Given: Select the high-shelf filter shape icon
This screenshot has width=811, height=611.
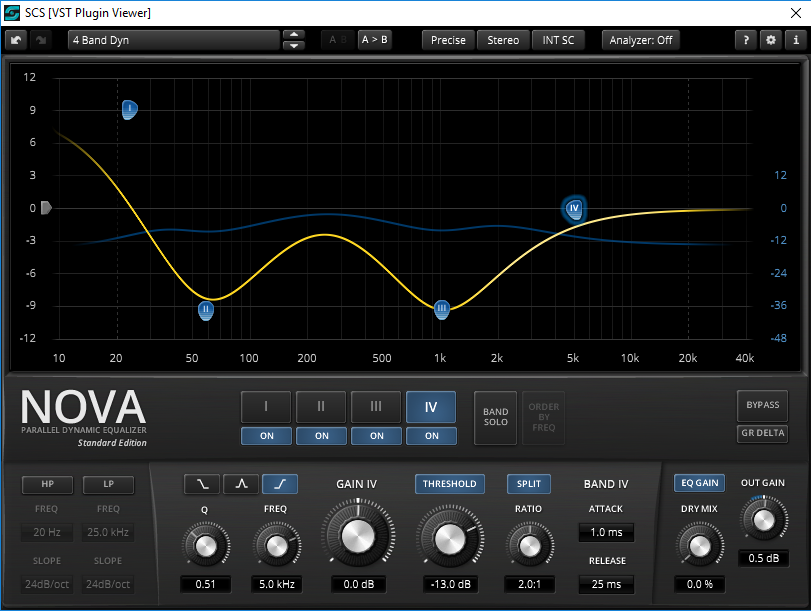Looking at the screenshot, I should [280, 484].
